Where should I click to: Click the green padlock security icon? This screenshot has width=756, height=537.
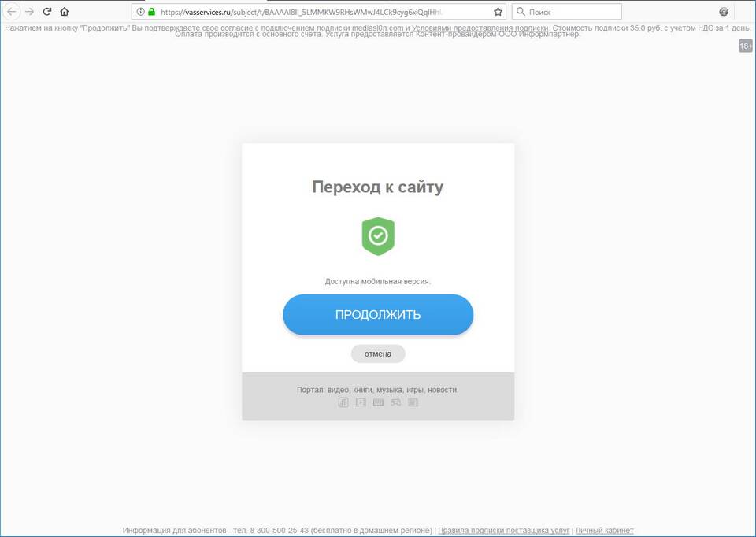coord(152,12)
